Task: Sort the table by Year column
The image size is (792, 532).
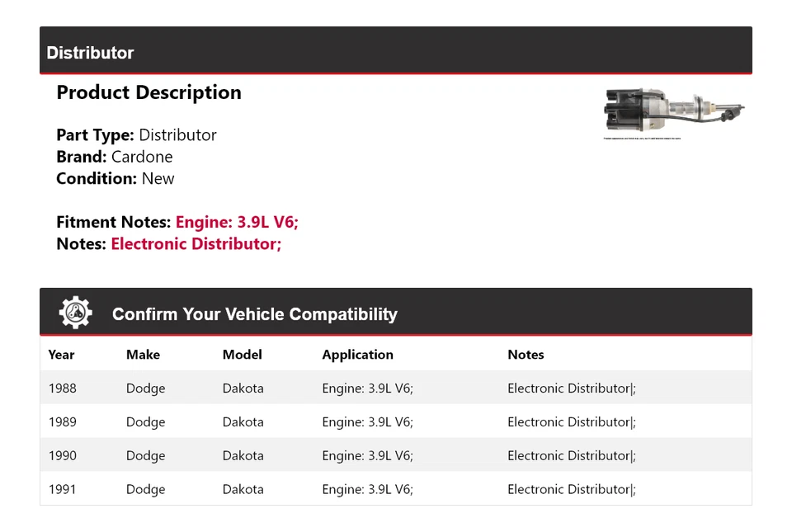Action: tap(61, 355)
